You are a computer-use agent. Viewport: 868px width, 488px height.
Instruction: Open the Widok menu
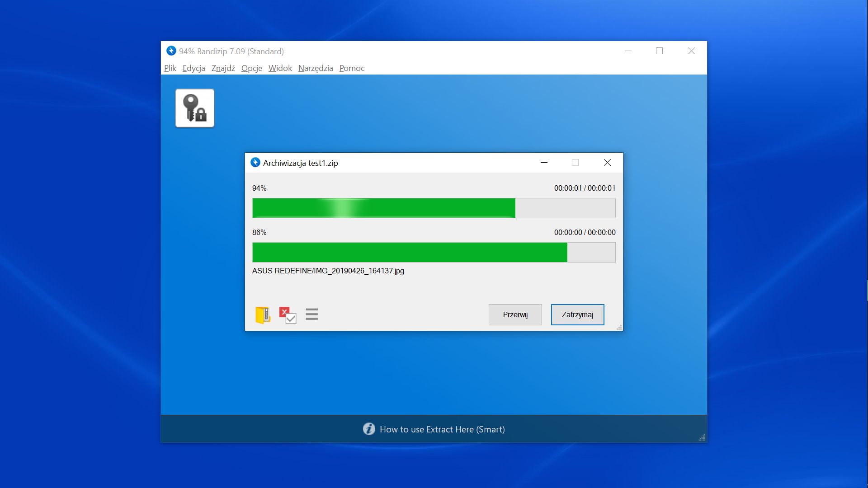(x=280, y=68)
